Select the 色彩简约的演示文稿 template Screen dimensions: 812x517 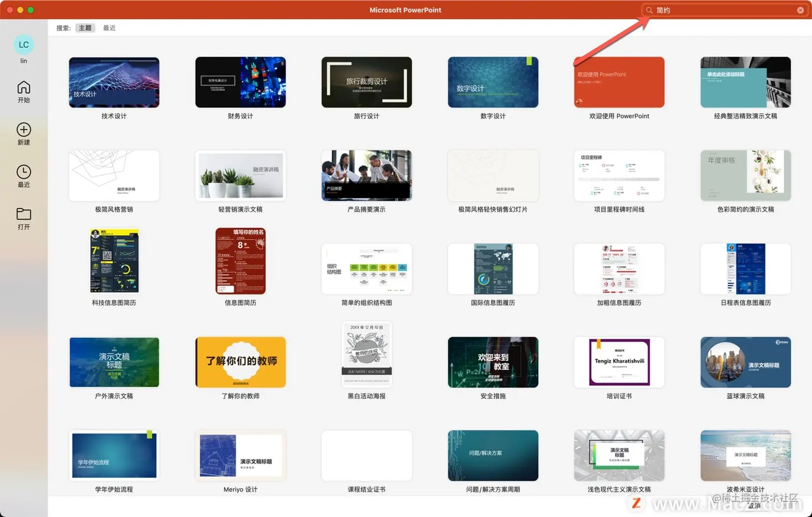[745, 176]
